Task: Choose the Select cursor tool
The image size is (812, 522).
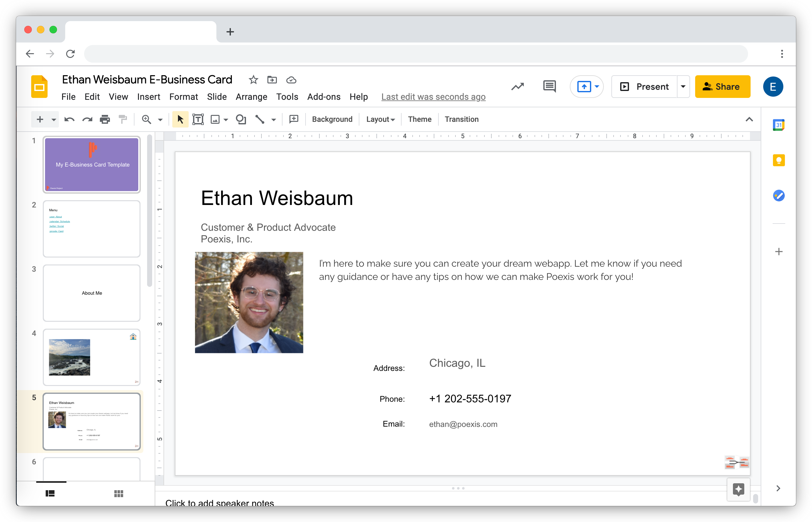Action: (180, 119)
